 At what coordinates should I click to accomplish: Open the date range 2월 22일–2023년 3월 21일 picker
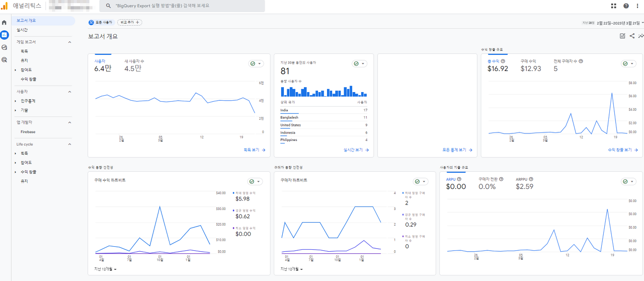point(620,23)
